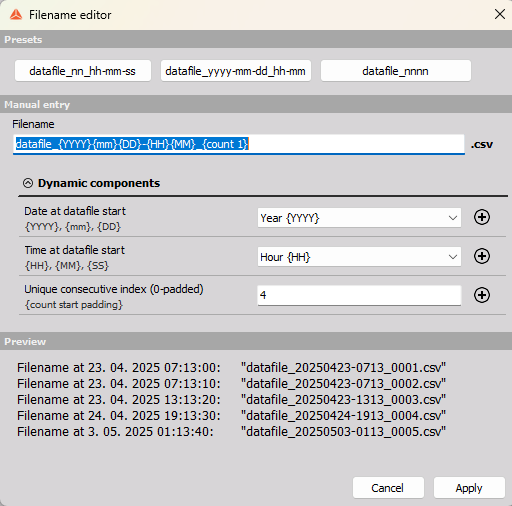Add the Year {YYYY} date component
The width and height of the screenshot is (512, 506).
coord(482,217)
